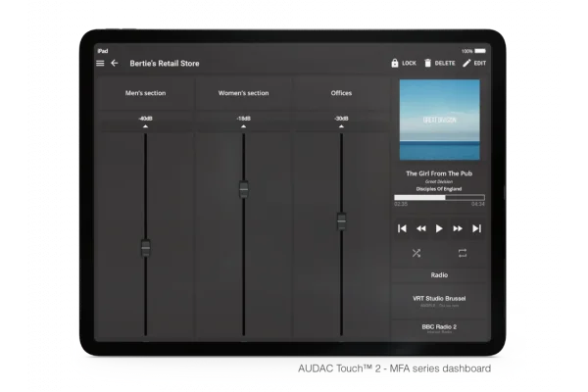Screen dimensions: 588x392
Task: Skip to previous track
Action: click(402, 228)
